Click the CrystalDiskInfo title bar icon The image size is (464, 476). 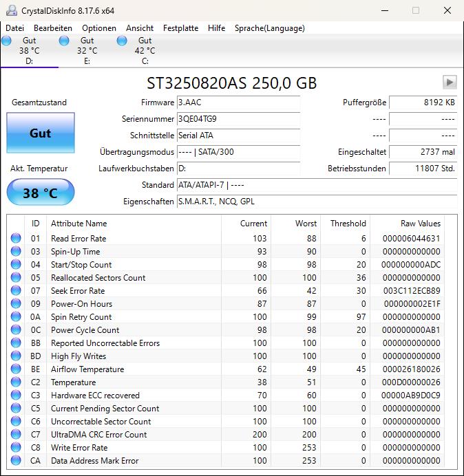pos(12,10)
